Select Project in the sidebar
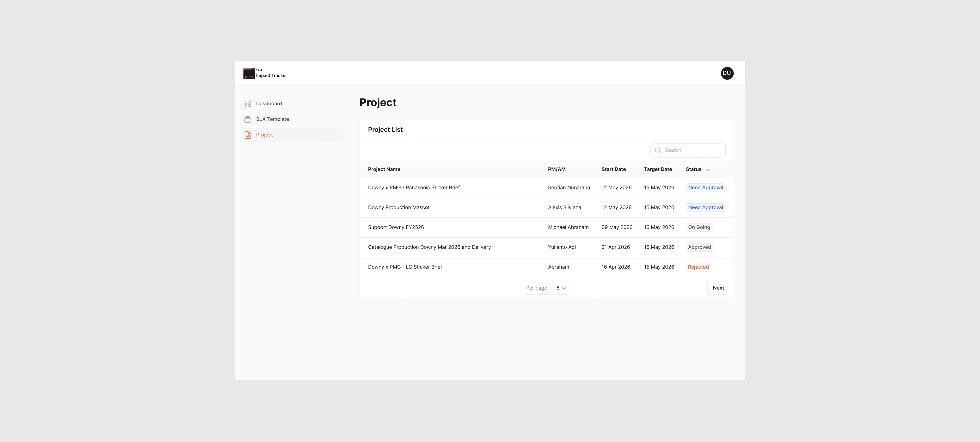 [291, 135]
